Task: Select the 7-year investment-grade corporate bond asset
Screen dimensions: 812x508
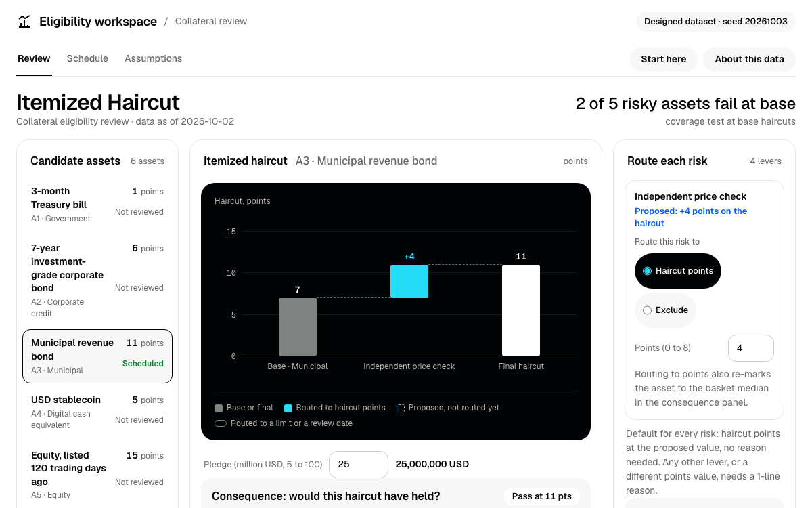Action: pyautogui.click(x=97, y=280)
